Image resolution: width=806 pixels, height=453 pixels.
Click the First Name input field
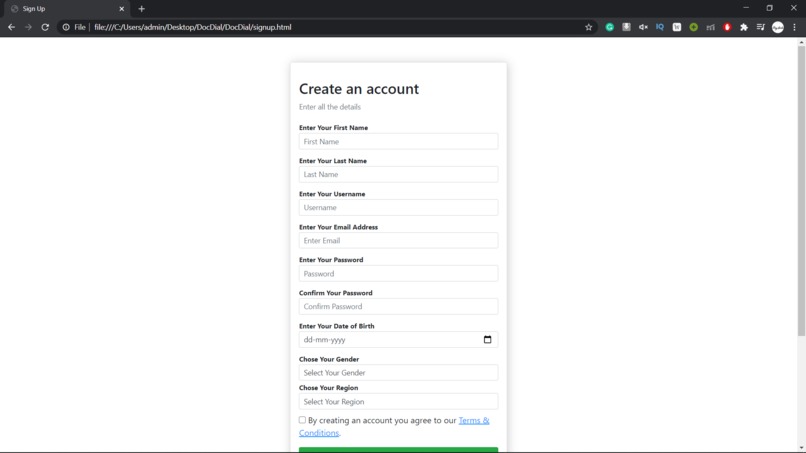398,141
